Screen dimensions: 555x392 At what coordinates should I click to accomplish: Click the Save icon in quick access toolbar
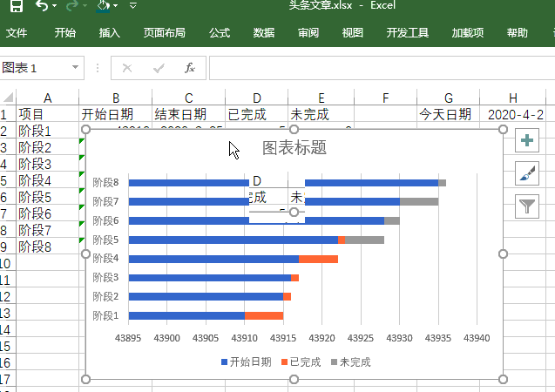(x=17, y=5)
